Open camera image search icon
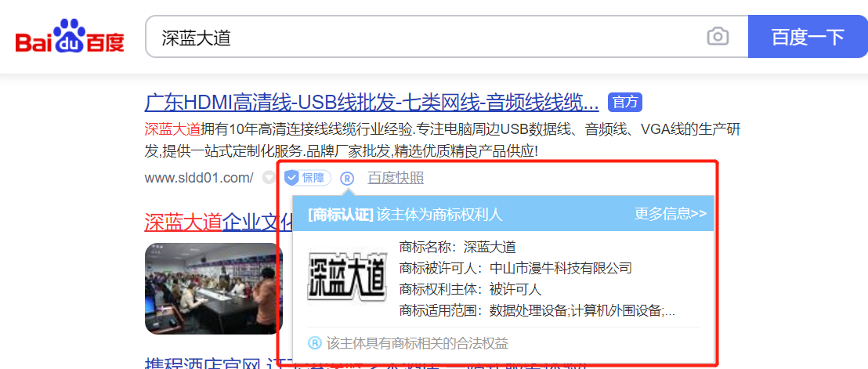This screenshot has height=369, width=868. [718, 37]
